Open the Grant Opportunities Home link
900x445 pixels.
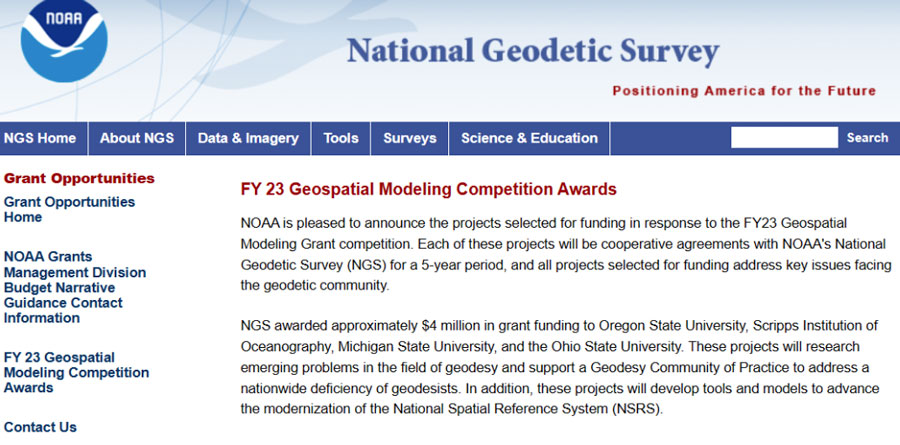(x=69, y=209)
